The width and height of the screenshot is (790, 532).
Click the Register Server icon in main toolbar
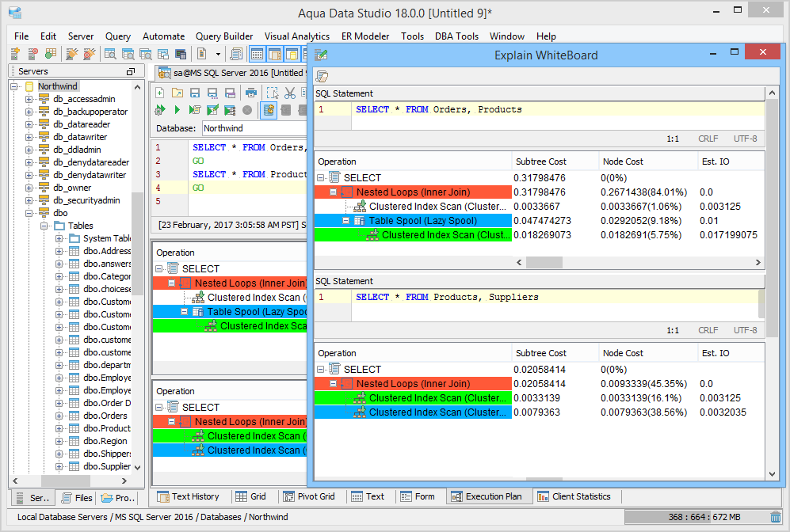[x=15, y=54]
